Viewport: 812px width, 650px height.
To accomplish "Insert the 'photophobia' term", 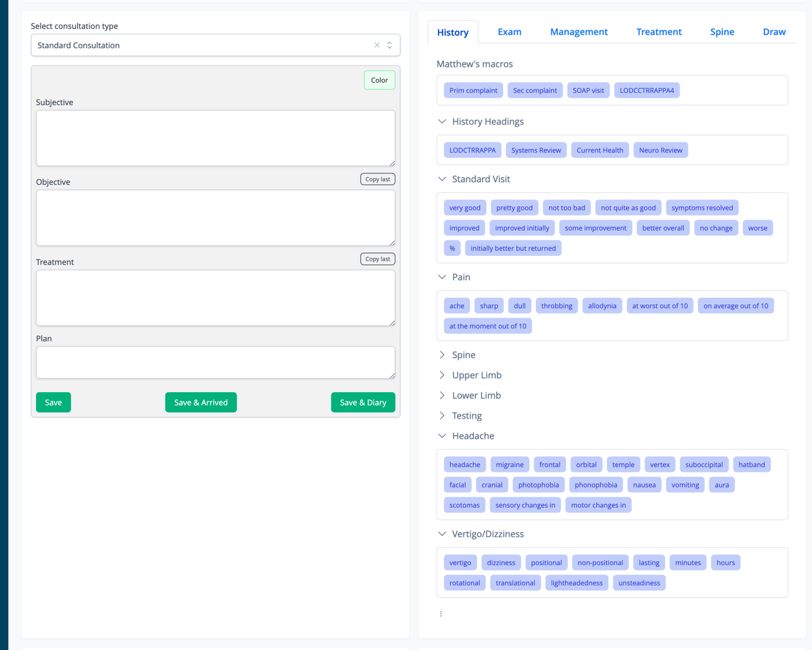I will click(539, 485).
